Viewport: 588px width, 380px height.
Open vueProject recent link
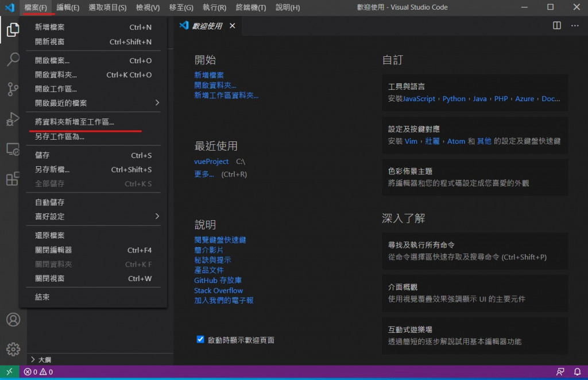pyautogui.click(x=211, y=162)
